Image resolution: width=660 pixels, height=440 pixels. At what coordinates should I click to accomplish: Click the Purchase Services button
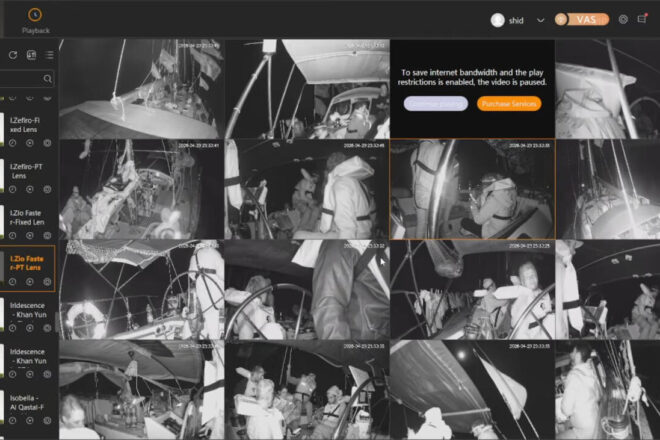pyautogui.click(x=509, y=104)
